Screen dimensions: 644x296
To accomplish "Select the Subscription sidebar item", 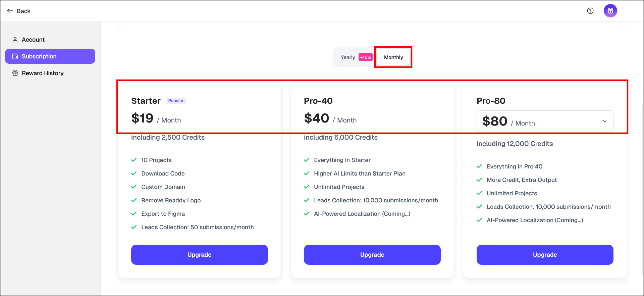I will coord(50,56).
